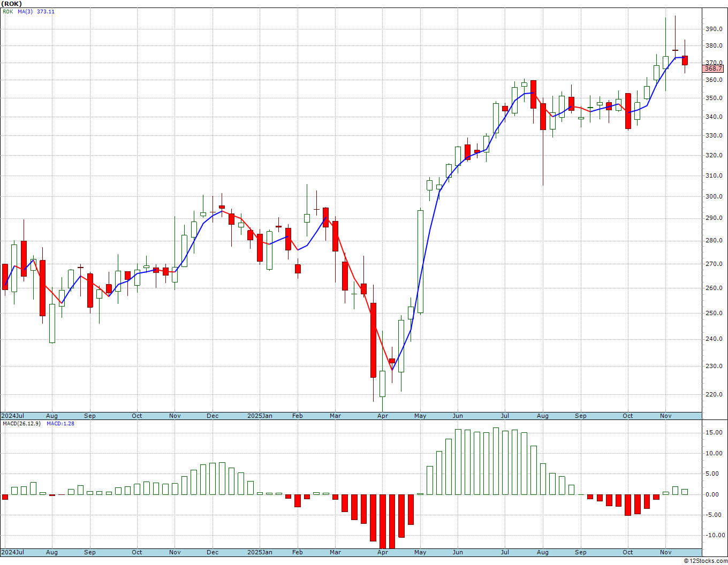Select the 280.0 price axis label
The height and width of the screenshot is (565, 728).
pyautogui.click(x=714, y=241)
